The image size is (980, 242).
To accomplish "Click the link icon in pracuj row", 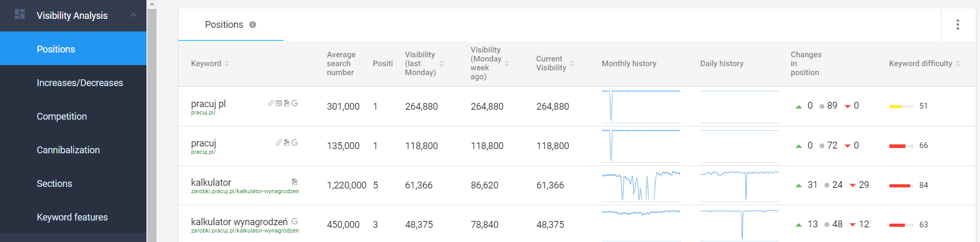I will (279, 143).
